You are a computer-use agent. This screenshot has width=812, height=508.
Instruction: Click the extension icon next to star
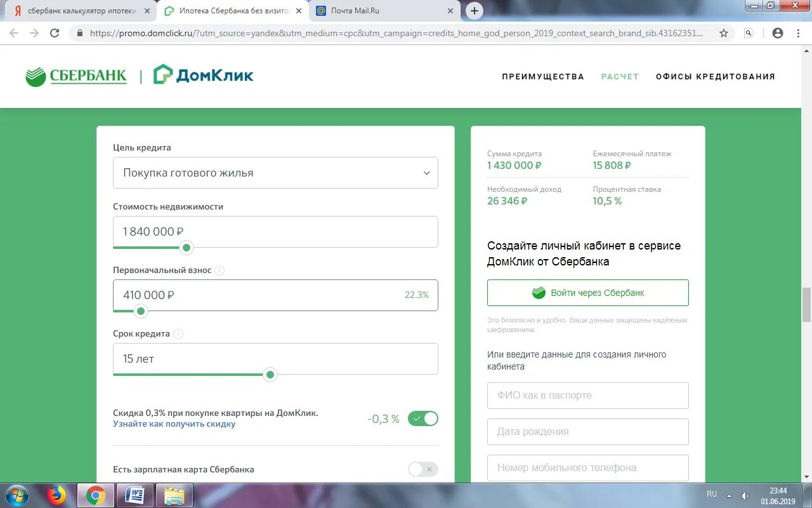(749, 33)
